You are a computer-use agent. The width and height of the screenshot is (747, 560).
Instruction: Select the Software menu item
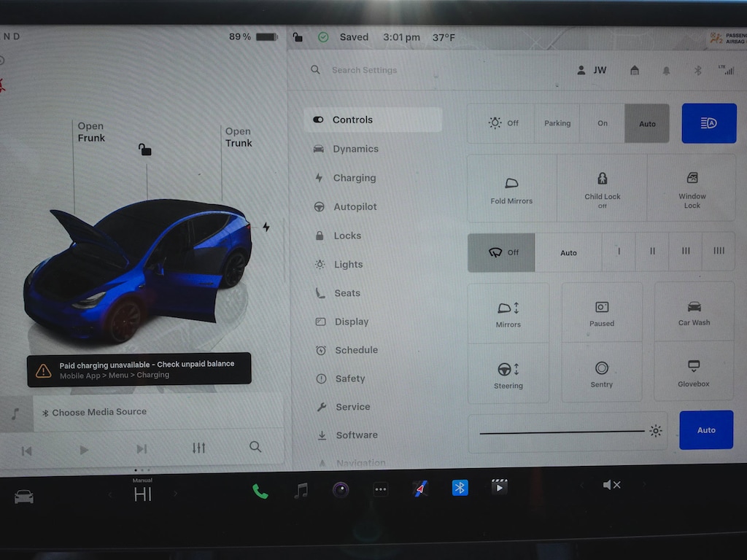pos(356,435)
